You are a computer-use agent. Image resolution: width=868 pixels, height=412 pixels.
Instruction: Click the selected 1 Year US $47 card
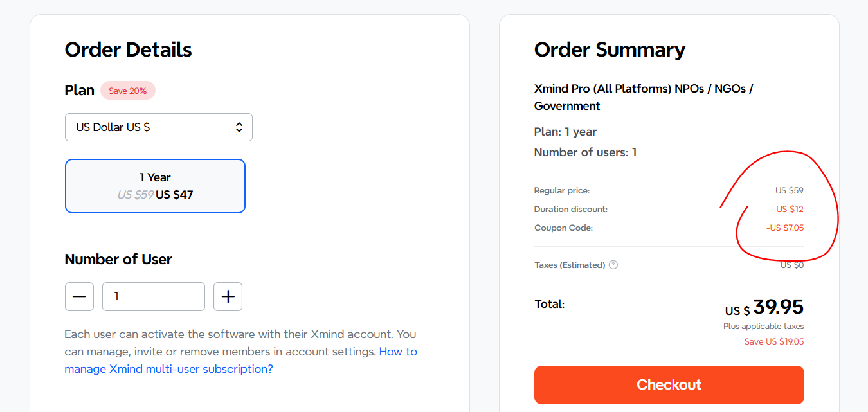click(155, 186)
